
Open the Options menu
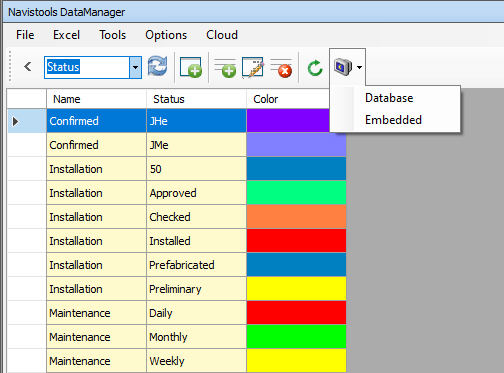(166, 35)
